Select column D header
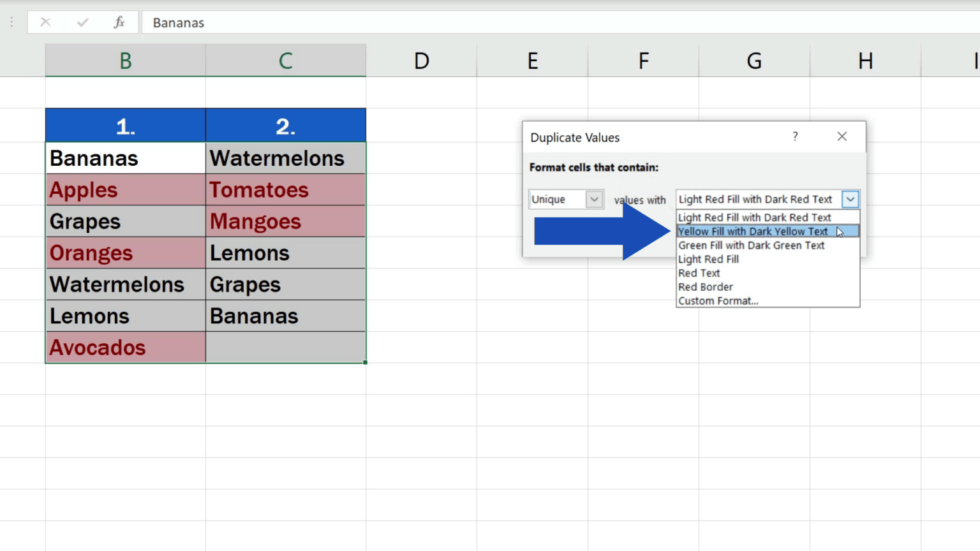 pos(422,61)
